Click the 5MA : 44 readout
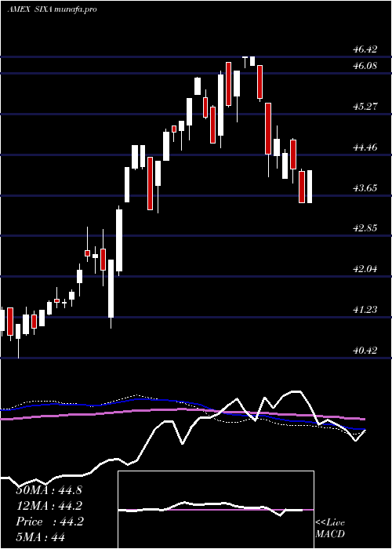 tap(40, 536)
